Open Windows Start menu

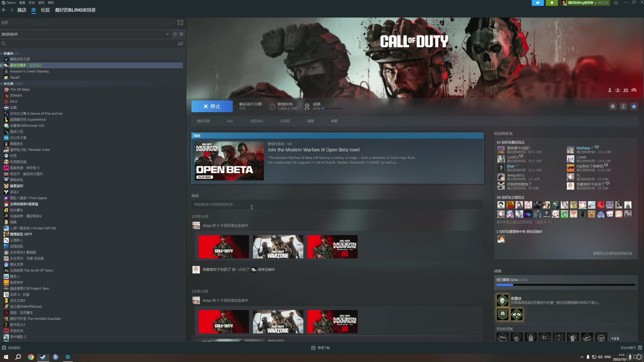pos(6,357)
